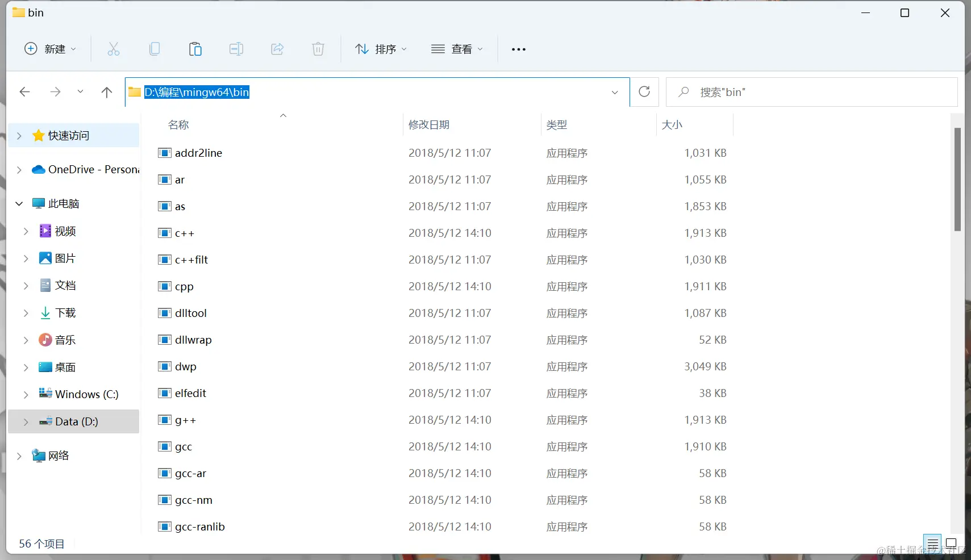971x560 pixels.
Task: Cut the selected item with scissors icon
Action: pos(113,49)
